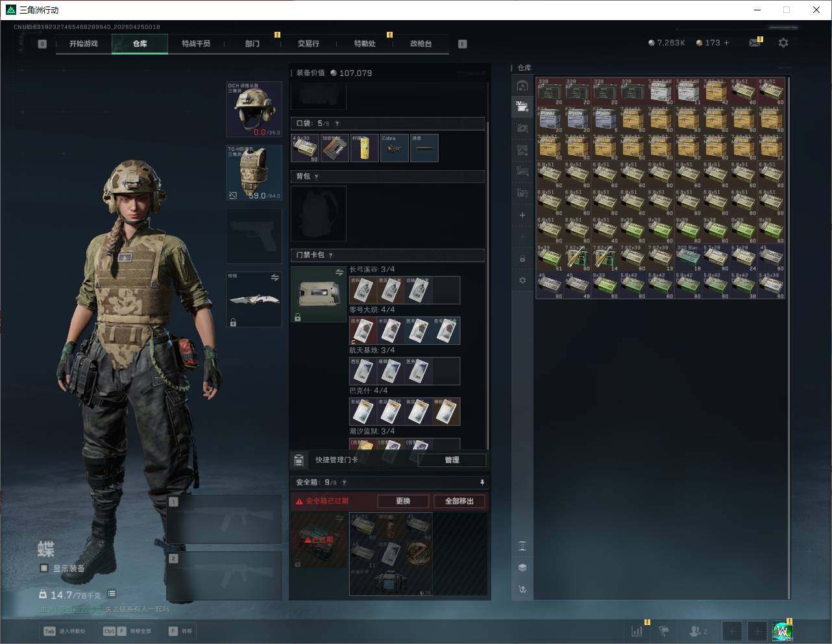Select the keycard holder case
832x644 pixels.
[319, 294]
